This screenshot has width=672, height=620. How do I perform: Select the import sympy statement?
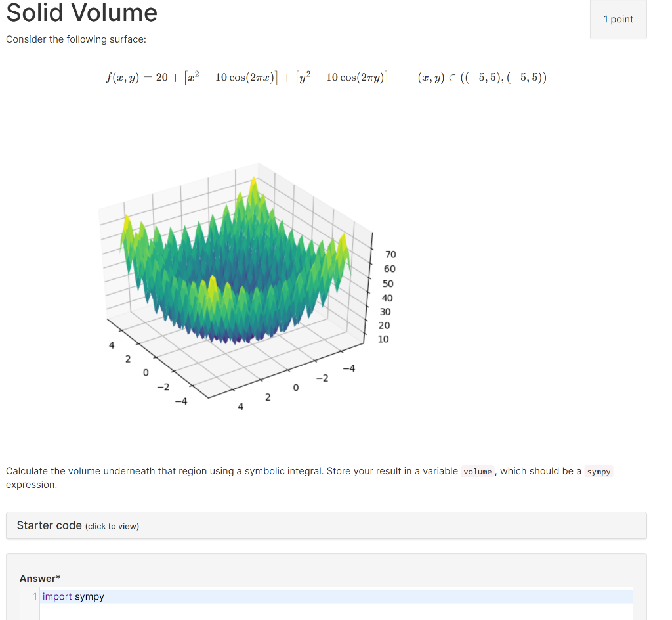tap(72, 596)
